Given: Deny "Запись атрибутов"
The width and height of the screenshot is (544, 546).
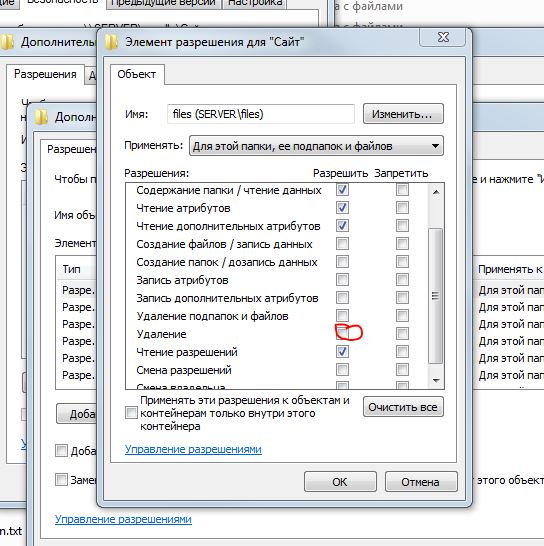Looking at the screenshot, I should (402, 280).
